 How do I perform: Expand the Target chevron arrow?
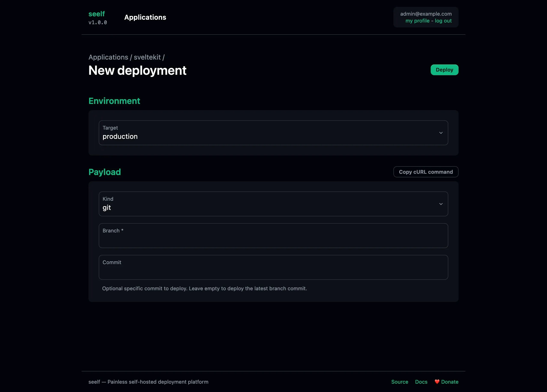click(x=441, y=133)
